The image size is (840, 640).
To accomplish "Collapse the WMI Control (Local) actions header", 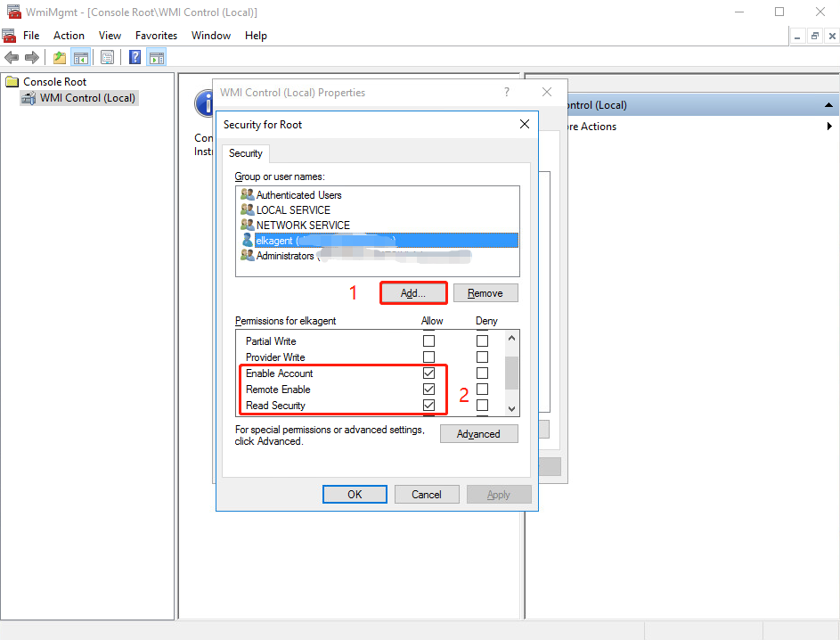I will coord(828,104).
